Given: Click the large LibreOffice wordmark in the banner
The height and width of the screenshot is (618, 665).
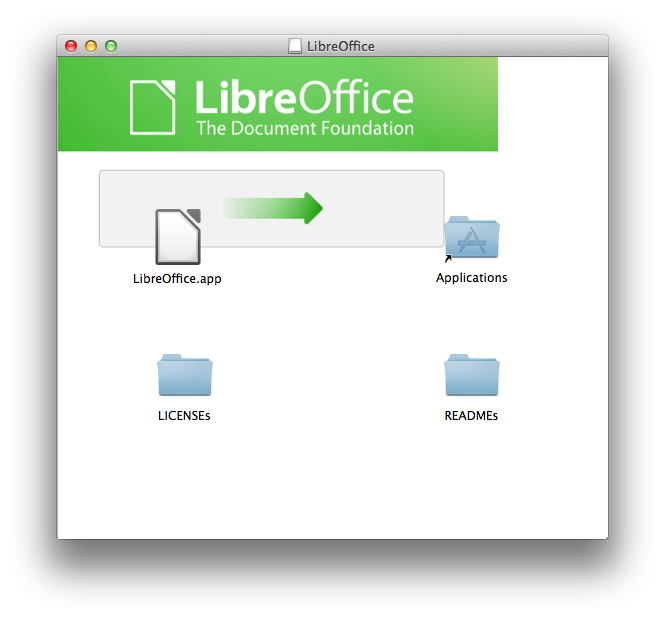Looking at the screenshot, I should pyautogui.click(x=304, y=97).
